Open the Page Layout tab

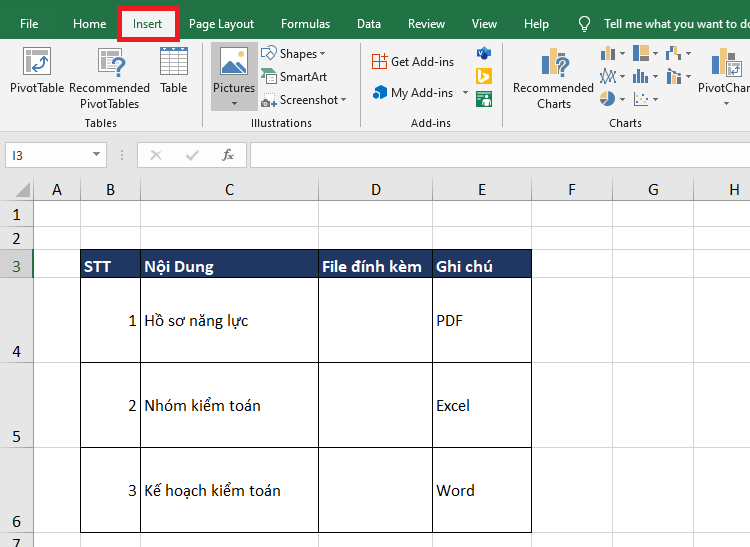pos(221,24)
